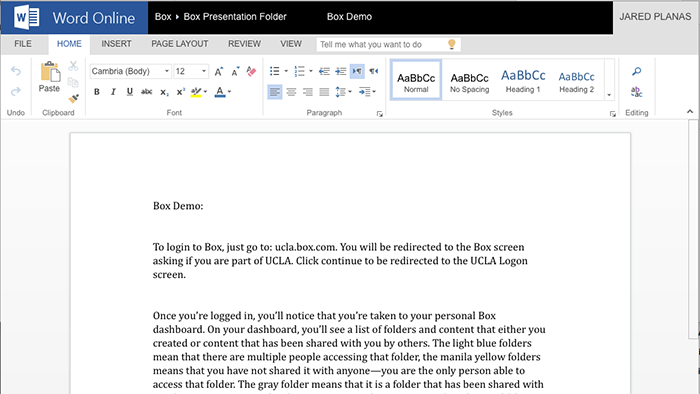Apply the No Spacing style
The height and width of the screenshot is (394, 700).
[x=470, y=80]
